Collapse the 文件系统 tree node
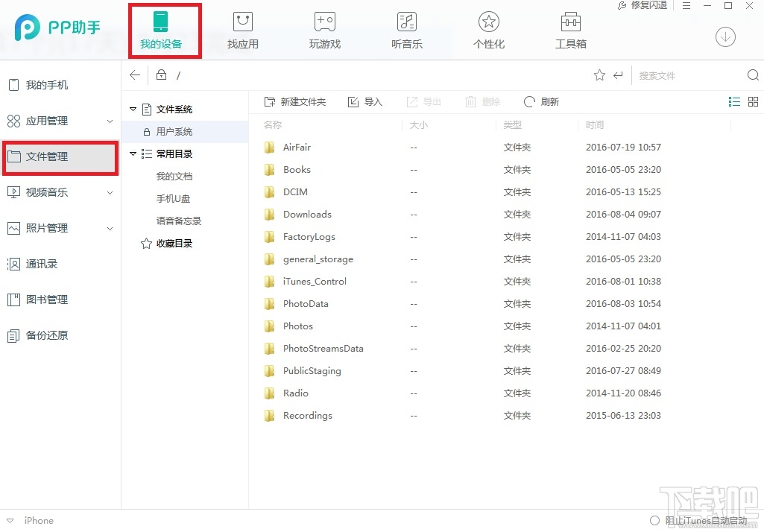Screen dimensions: 764x532 (134, 109)
